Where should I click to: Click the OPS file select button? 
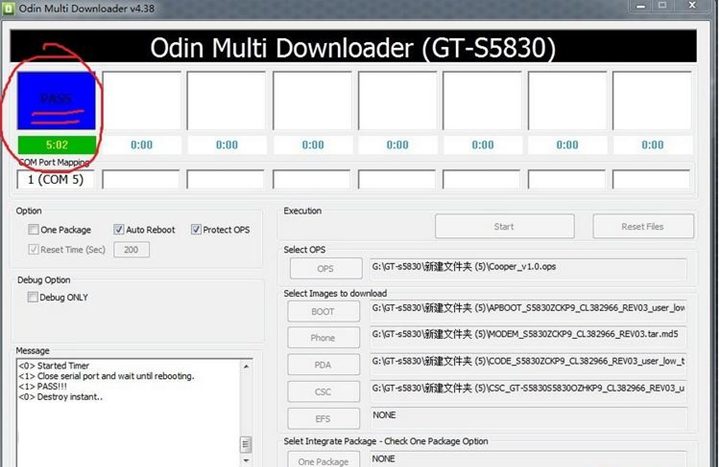pos(326,269)
